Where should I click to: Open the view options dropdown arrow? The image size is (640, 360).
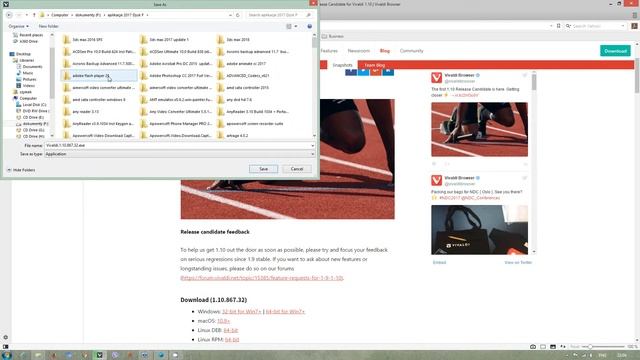(296, 26)
